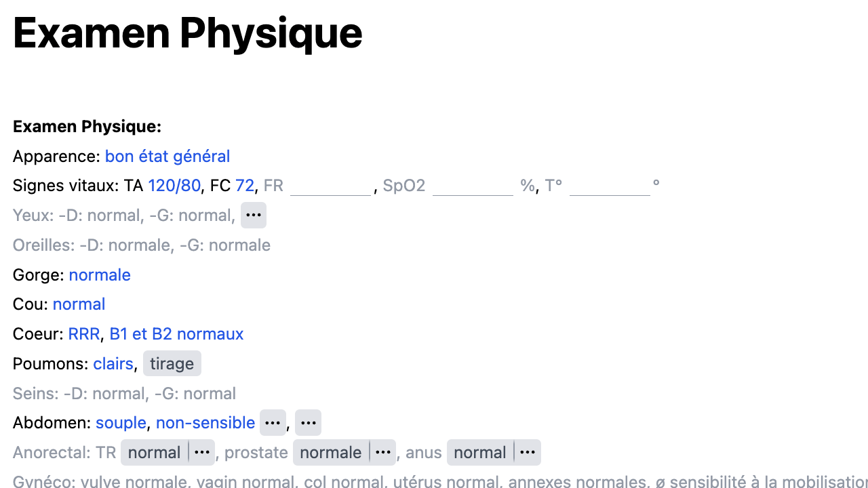
Task: Select the normal pill for TR
Action: 154,452
